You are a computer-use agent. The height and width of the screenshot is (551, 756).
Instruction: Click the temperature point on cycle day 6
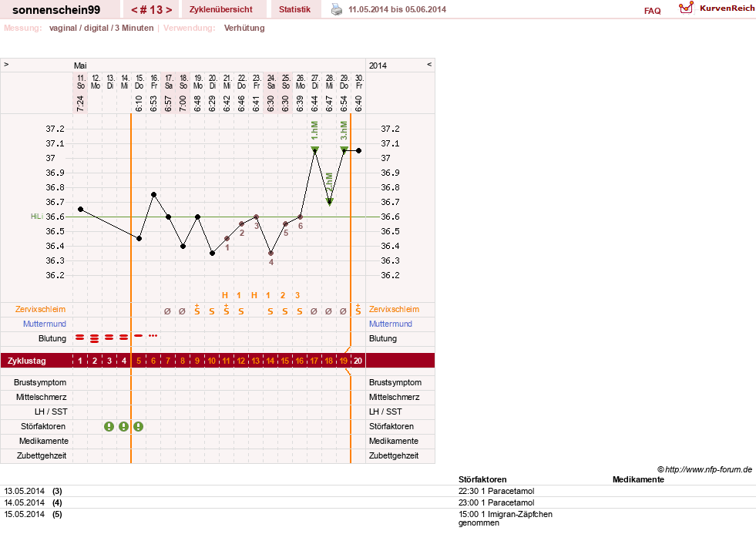[154, 195]
